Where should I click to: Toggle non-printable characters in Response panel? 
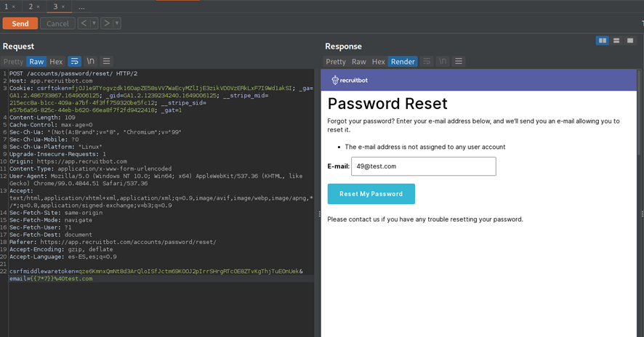click(x=443, y=61)
